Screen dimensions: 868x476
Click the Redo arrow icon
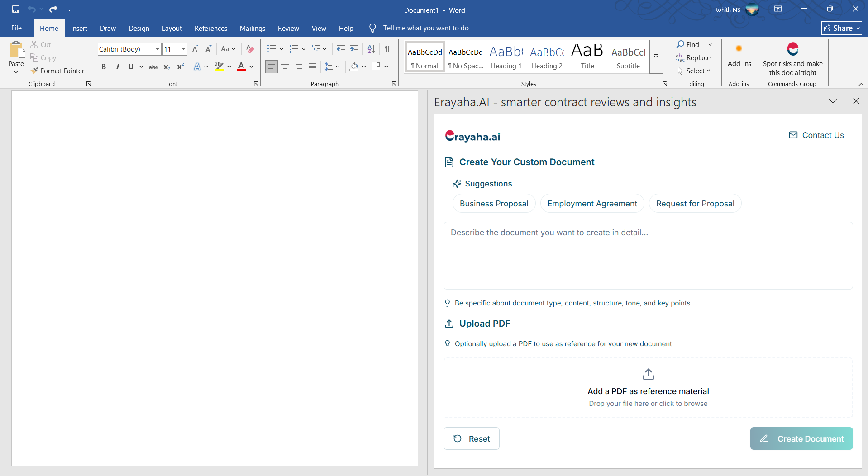pyautogui.click(x=53, y=9)
